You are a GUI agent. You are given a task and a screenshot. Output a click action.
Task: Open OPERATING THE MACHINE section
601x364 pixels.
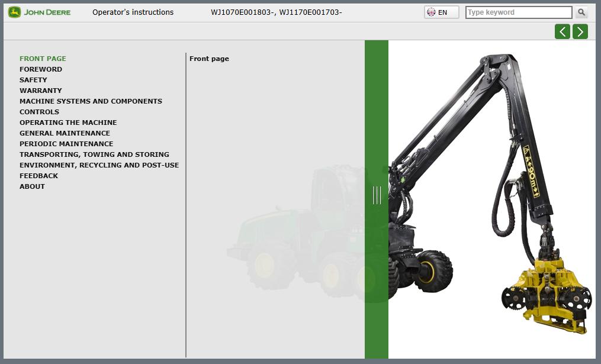pos(68,123)
